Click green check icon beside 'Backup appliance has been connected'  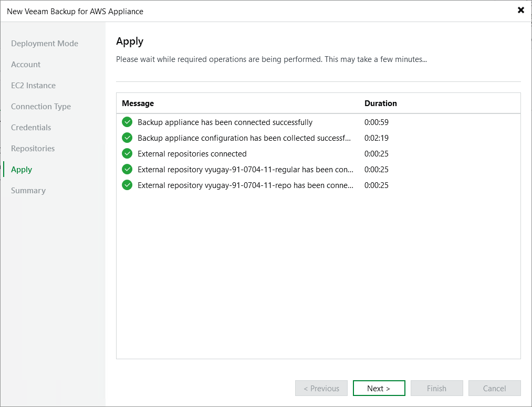click(127, 122)
